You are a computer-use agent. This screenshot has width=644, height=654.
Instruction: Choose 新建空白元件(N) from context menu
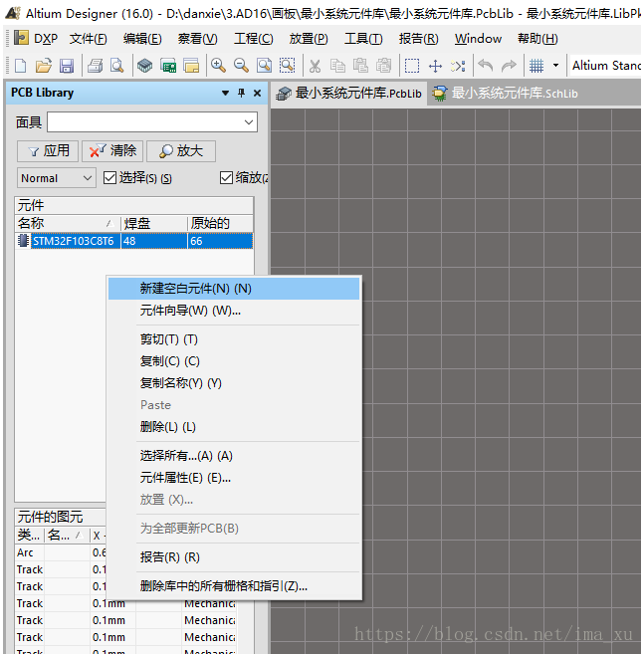(196, 289)
